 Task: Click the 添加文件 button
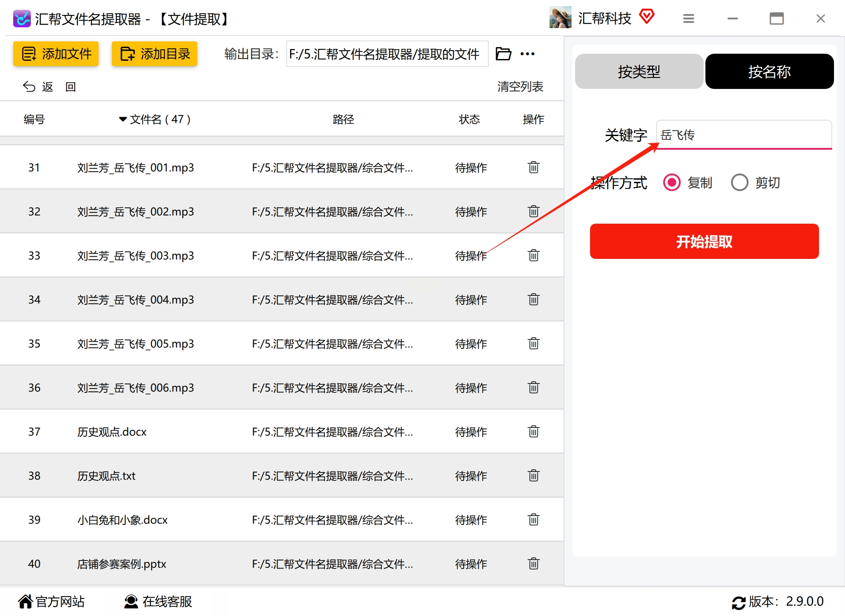[x=56, y=54]
